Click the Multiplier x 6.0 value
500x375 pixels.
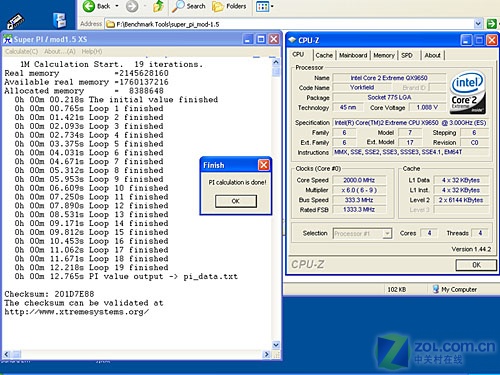click(x=359, y=190)
